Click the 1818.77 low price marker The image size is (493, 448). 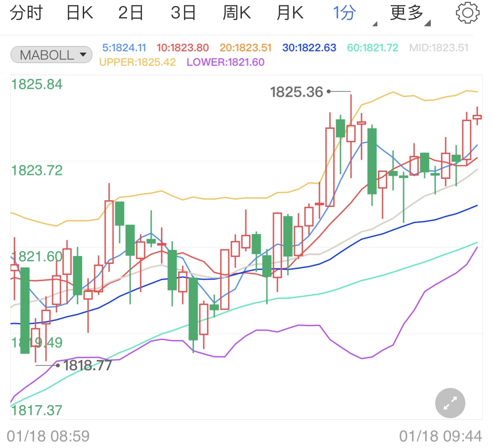(x=88, y=365)
